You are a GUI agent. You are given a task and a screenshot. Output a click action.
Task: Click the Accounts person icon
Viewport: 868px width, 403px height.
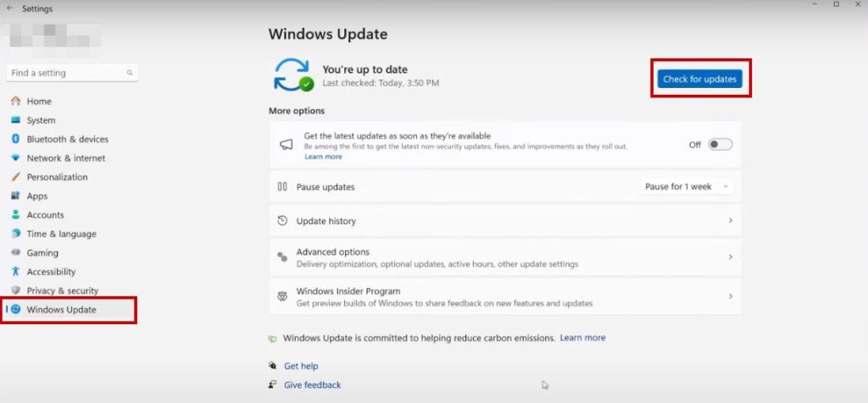[x=15, y=214]
